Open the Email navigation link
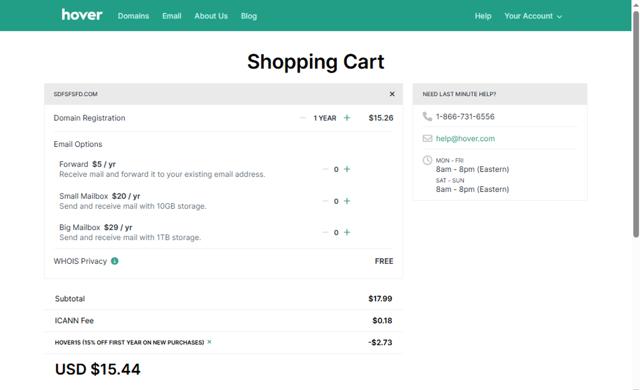 click(171, 16)
